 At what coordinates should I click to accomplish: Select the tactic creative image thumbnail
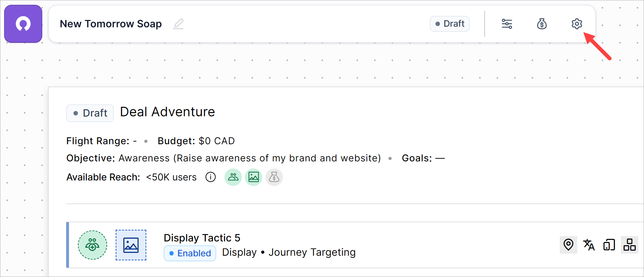pyautogui.click(x=131, y=245)
